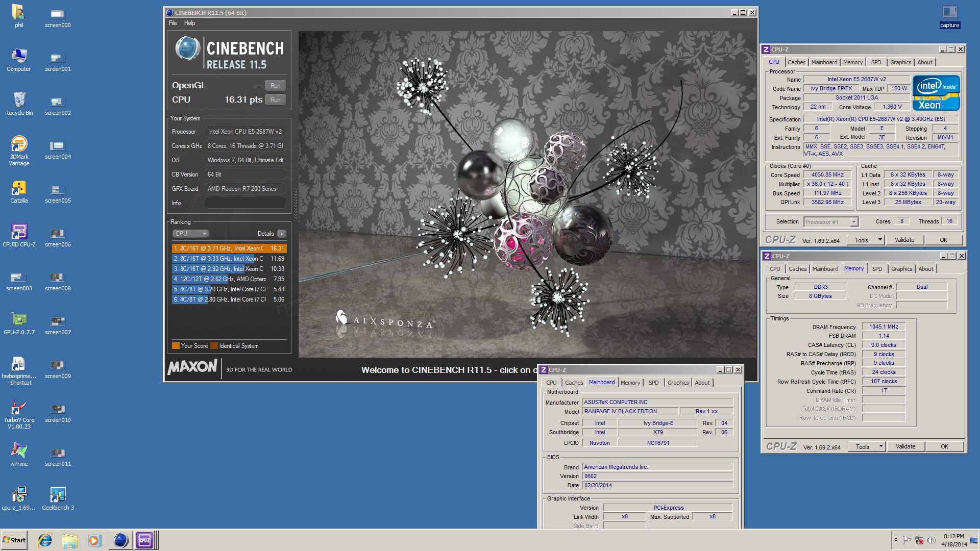Image resolution: width=980 pixels, height=551 pixels.
Task: Click Validate in Memory CPU-Z window
Action: pos(905,446)
